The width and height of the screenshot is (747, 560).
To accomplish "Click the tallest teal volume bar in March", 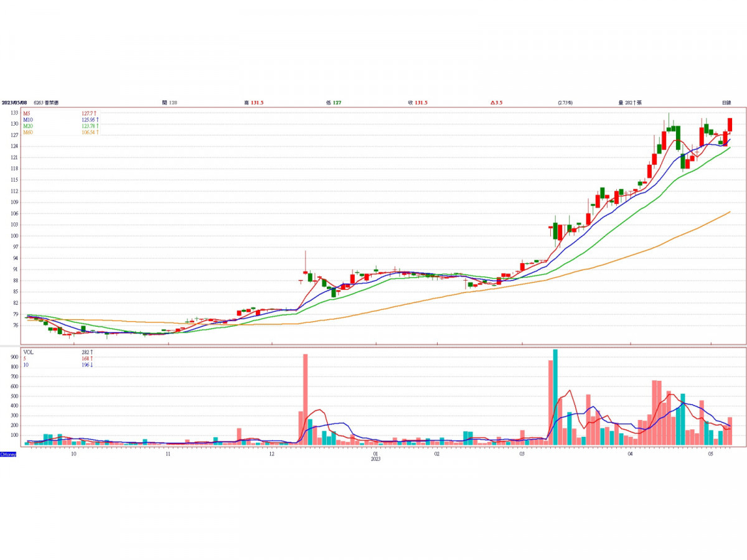I will (555, 397).
